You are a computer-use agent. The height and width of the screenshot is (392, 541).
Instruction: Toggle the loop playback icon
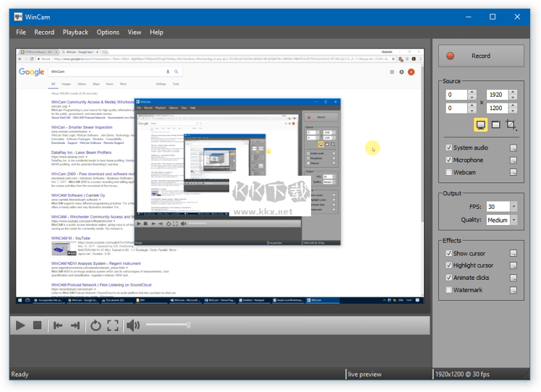click(x=96, y=326)
